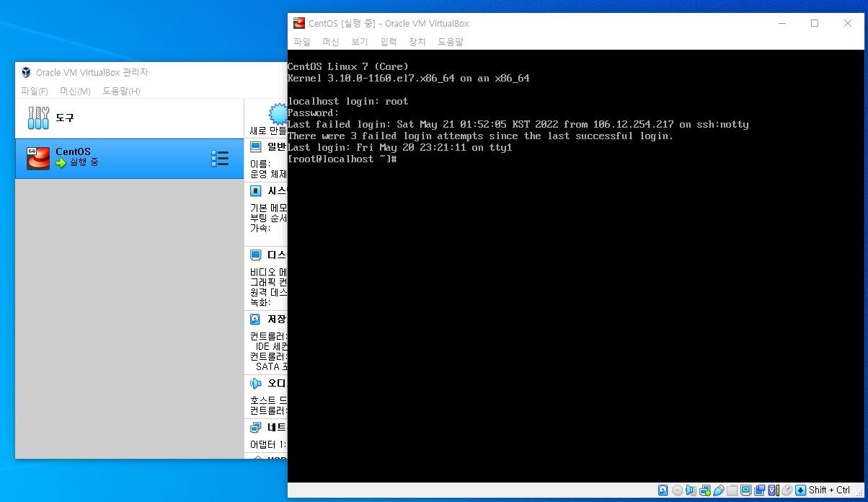
Task: Click the shared folders icon in VM status bar
Action: [x=732, y=490]
